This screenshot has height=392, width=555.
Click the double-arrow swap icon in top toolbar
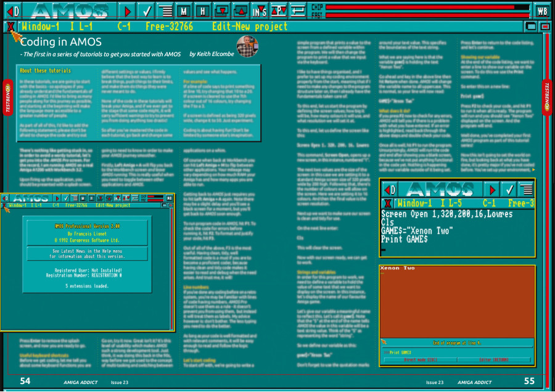pos(298,11)
